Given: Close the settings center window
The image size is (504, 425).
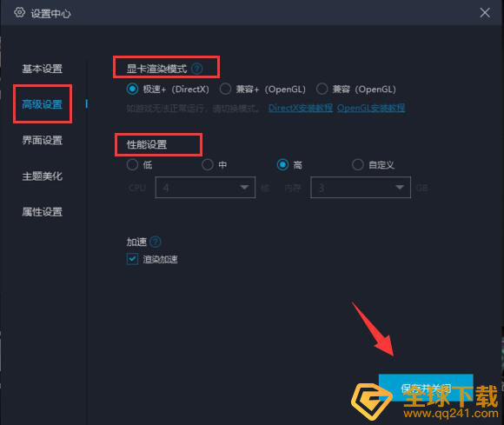Looking at the screenshot, I should 485,13.
